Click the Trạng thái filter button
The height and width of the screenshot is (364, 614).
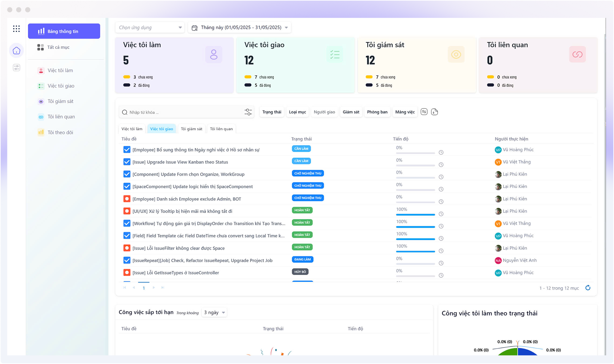pos(271,112)
